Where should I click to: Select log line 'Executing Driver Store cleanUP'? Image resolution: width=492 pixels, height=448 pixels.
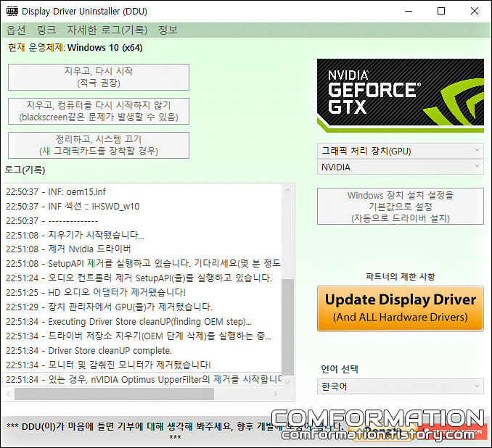pos(142,322)
